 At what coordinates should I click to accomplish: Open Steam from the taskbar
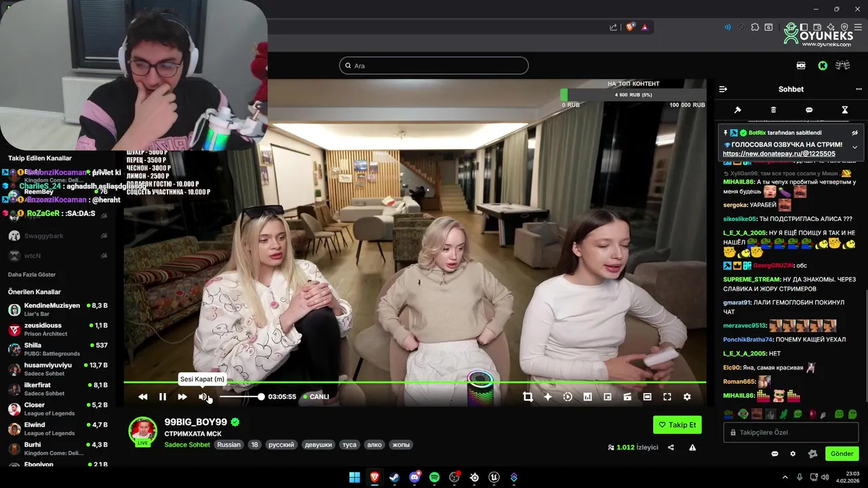[x=394, y=477]
